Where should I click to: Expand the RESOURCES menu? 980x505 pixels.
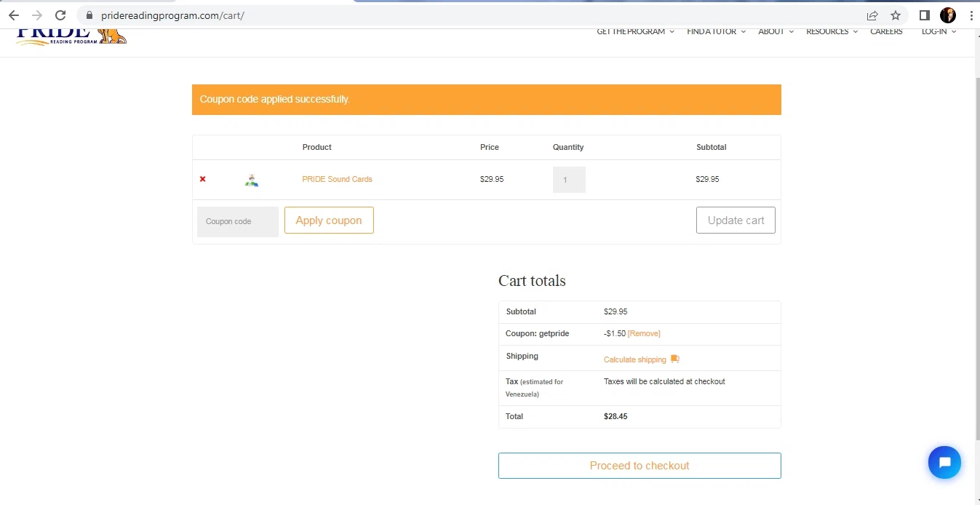[832, 31]
